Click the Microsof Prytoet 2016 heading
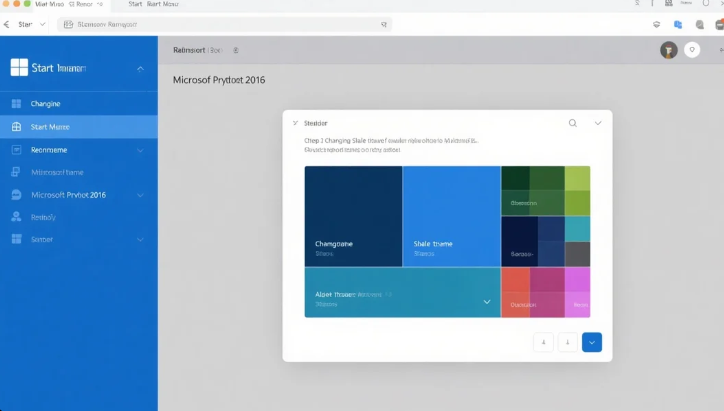 219,80
